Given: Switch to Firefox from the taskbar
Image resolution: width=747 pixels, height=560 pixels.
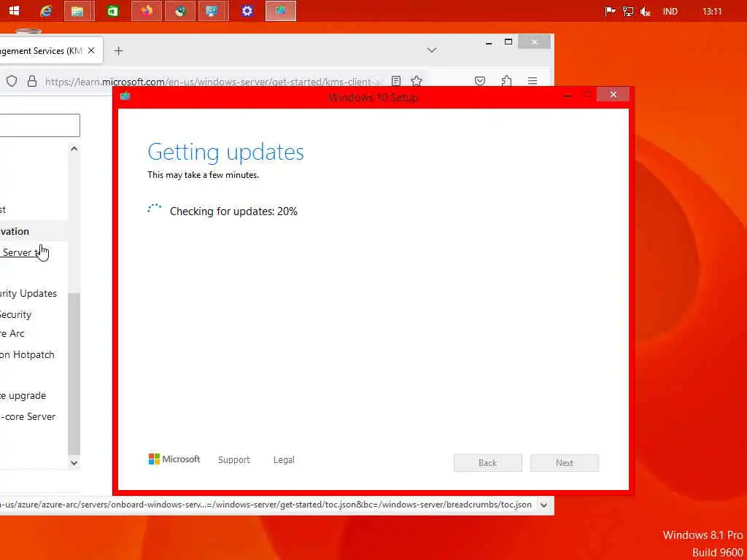Looking at the screenshot, I should pyautogui.click(x=146, y=11).
